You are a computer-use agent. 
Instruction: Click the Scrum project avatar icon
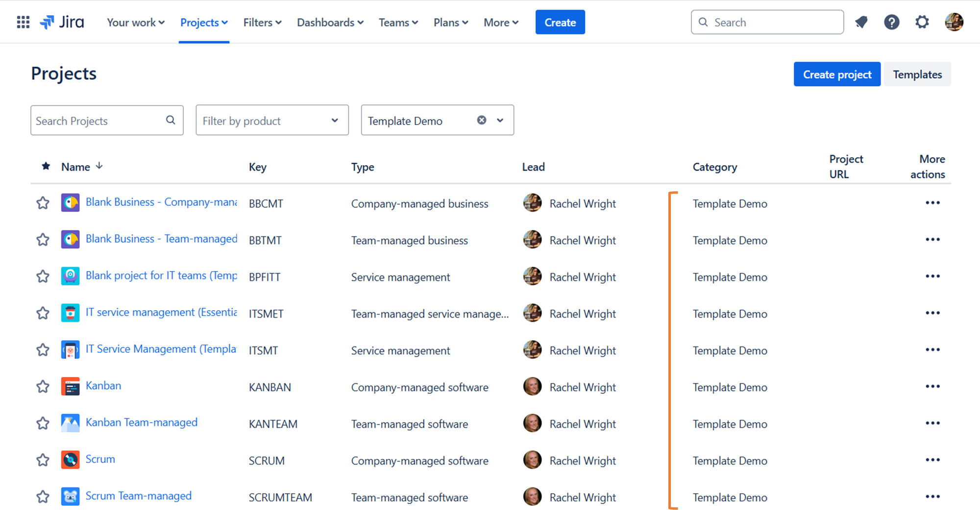tap(70, 459)
